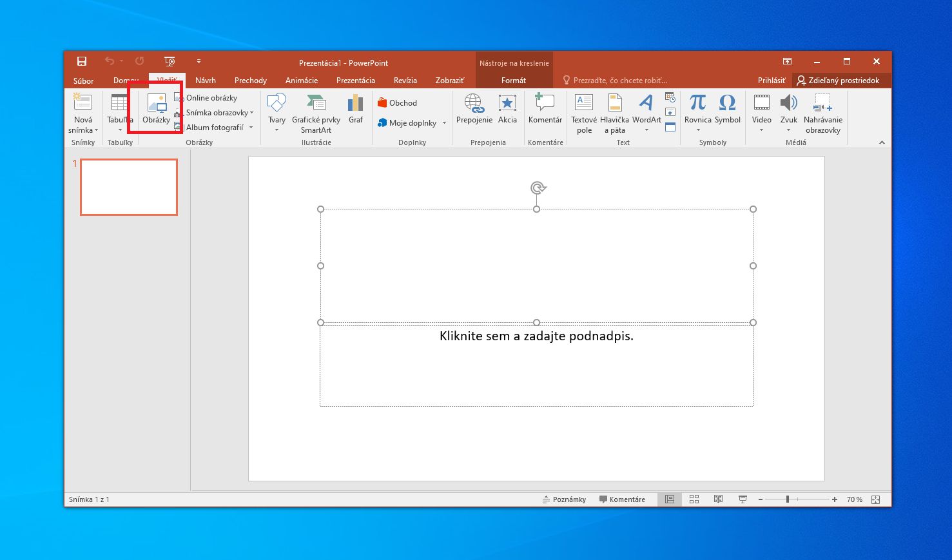Open Ribbon Display Options icon
This screenshot has height=560, width=952.
(787, 61)
